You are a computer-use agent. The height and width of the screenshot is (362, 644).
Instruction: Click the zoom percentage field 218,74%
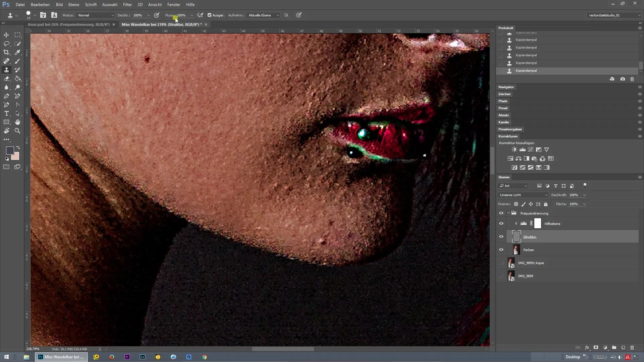coord(33,349)
